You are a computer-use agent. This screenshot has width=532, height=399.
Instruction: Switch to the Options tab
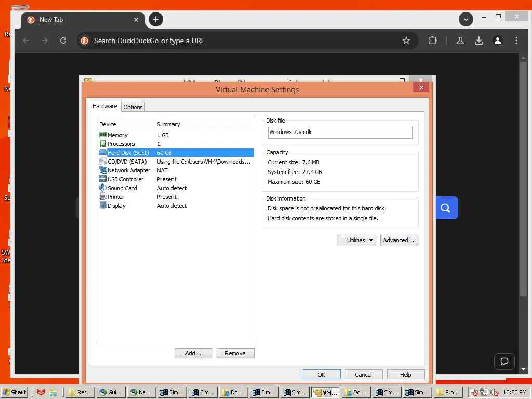133,107
